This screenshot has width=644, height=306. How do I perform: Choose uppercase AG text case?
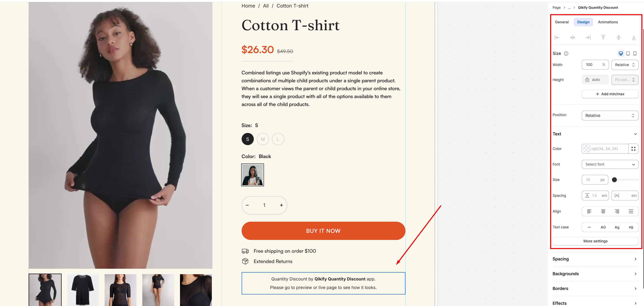pos(603,227)
